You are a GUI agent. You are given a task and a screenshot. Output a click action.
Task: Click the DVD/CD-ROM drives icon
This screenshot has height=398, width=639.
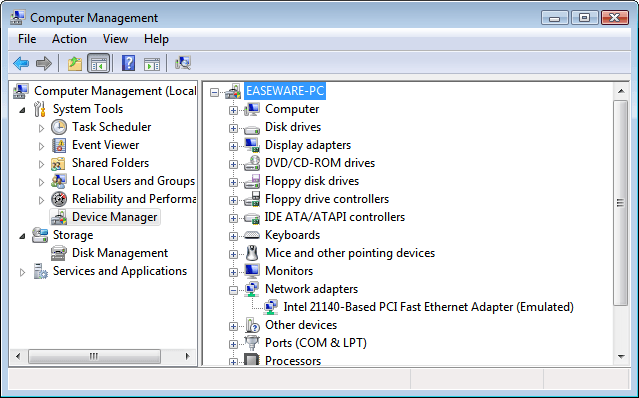(x=252, y=163)
